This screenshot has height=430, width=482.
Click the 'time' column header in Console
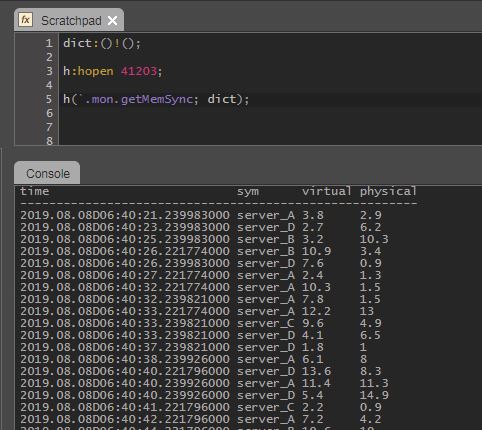click(x=34, y=191)
